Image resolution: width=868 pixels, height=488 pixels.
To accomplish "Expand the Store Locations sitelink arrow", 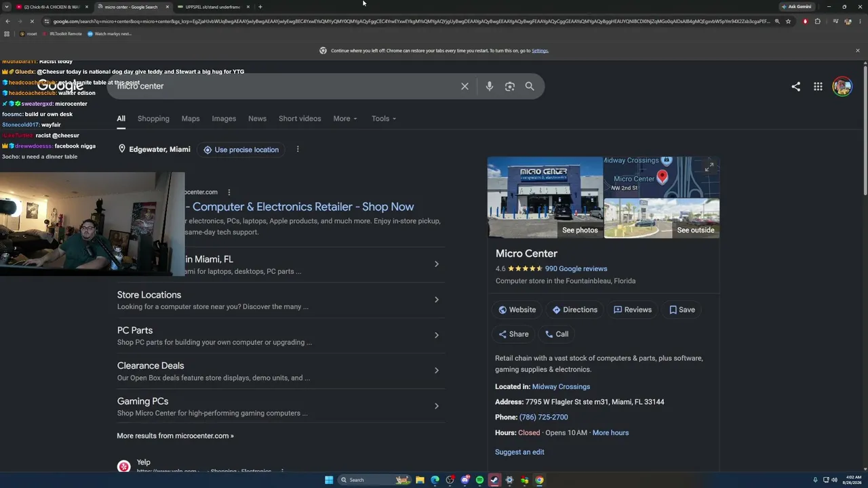I will tap(436, 300).
